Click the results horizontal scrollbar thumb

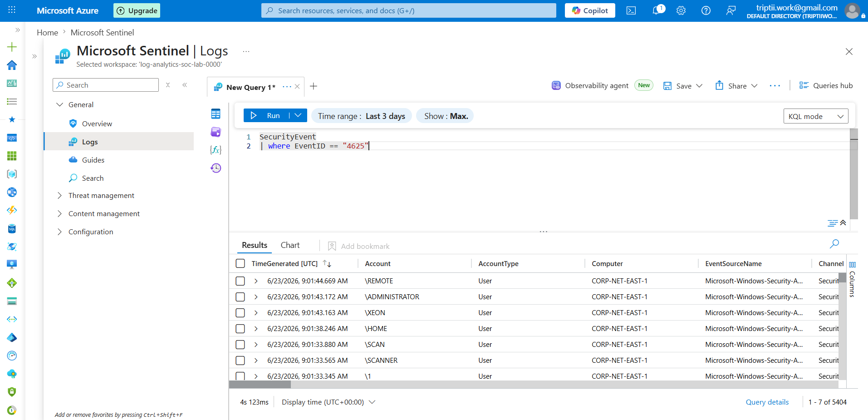click(x=260, y=385)
